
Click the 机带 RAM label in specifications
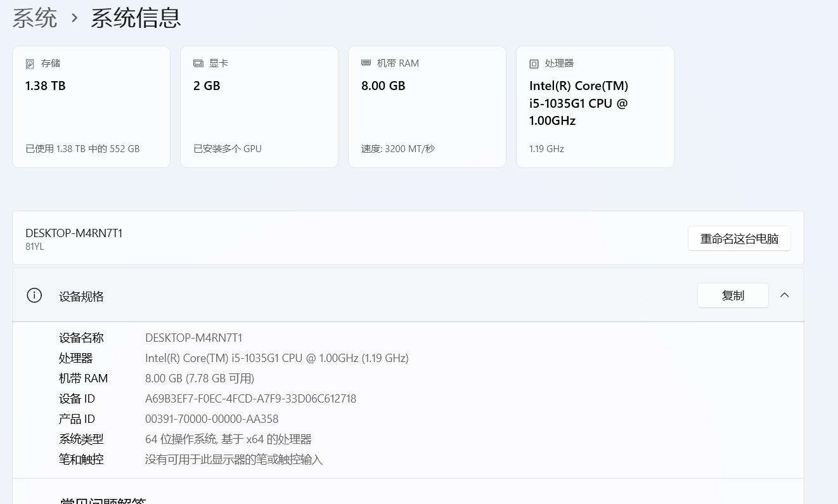coord(84,378)
